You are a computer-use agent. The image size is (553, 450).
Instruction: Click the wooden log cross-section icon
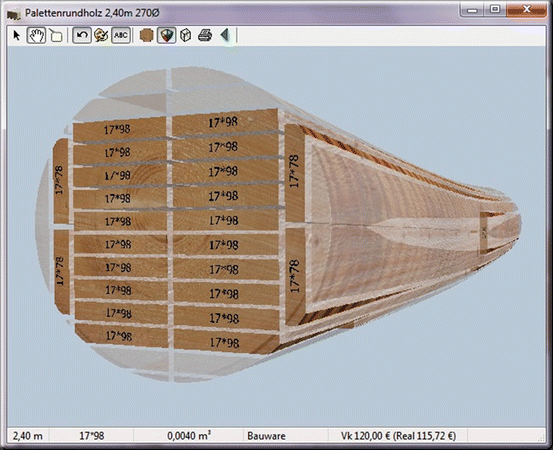tap(146, 35)
